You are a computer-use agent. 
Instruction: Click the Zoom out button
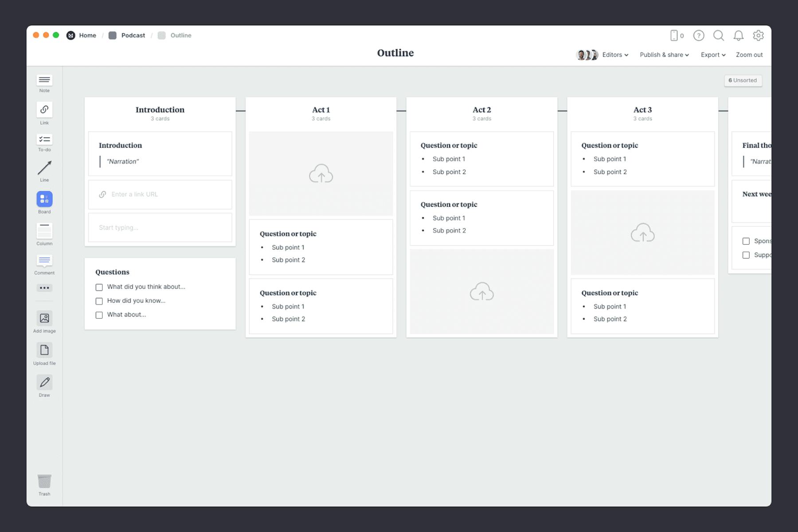tap(749, 55)
